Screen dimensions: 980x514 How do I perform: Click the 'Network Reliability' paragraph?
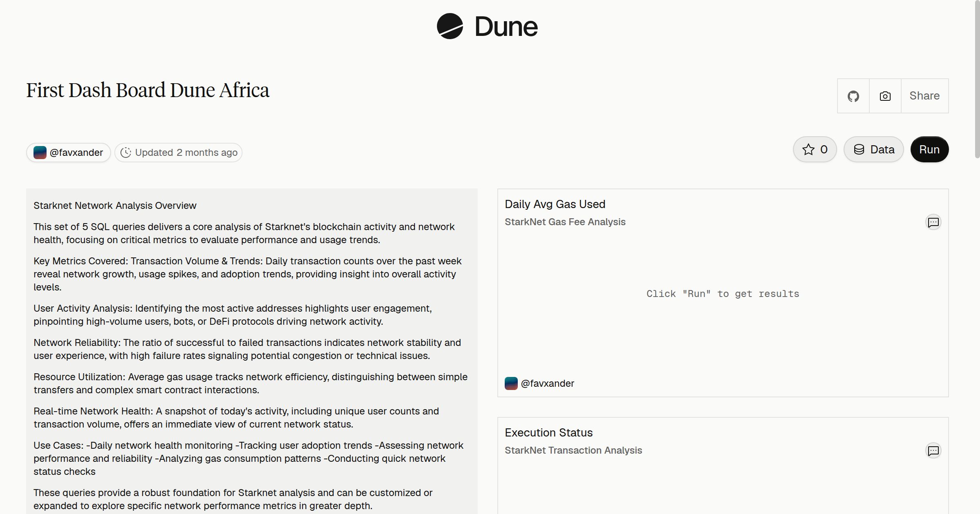click(247, 349)
